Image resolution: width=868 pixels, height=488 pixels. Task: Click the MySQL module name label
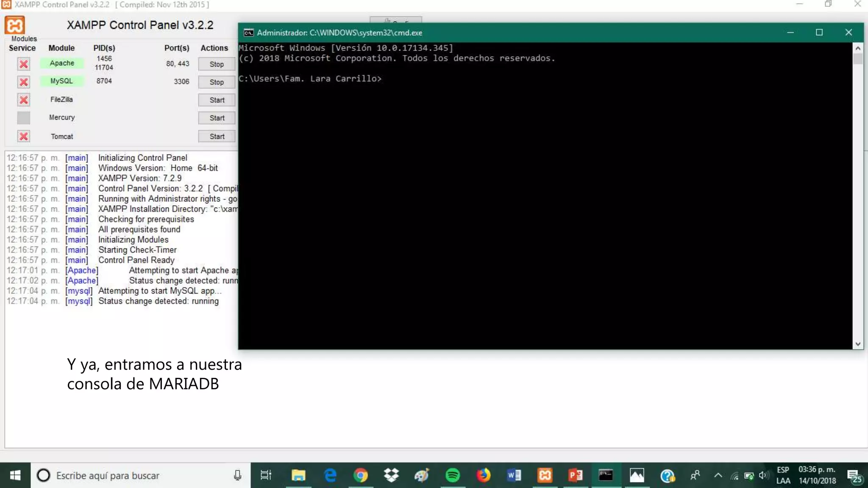click(x=62, y=81)
